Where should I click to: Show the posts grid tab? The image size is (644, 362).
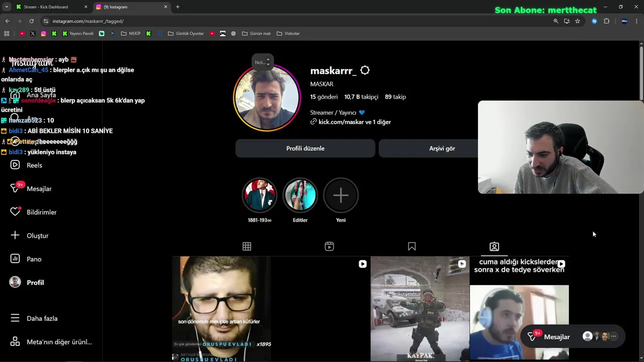pos(247,246)
